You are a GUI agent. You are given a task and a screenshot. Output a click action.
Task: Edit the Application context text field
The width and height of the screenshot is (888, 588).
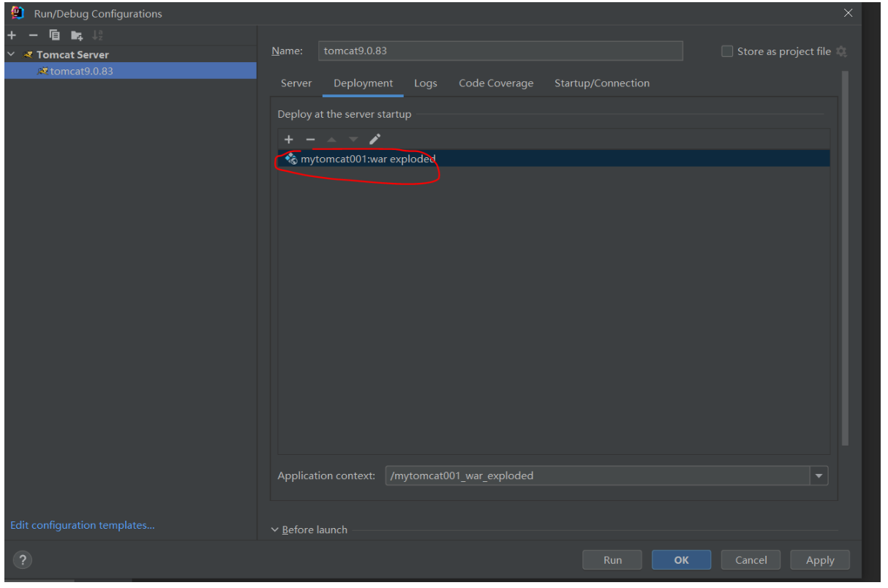pyautogui.click(x=597, y=475)
